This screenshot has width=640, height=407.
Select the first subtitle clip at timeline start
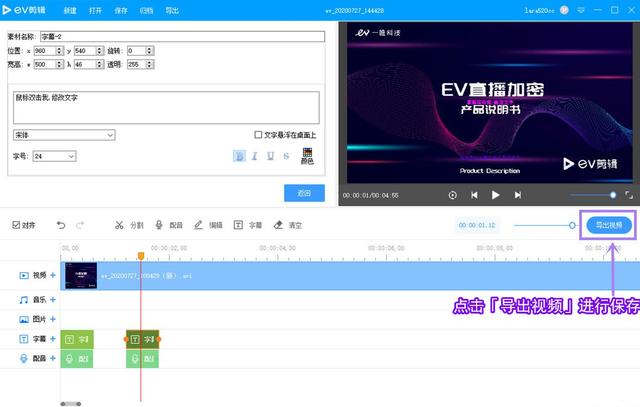[77, 339]
